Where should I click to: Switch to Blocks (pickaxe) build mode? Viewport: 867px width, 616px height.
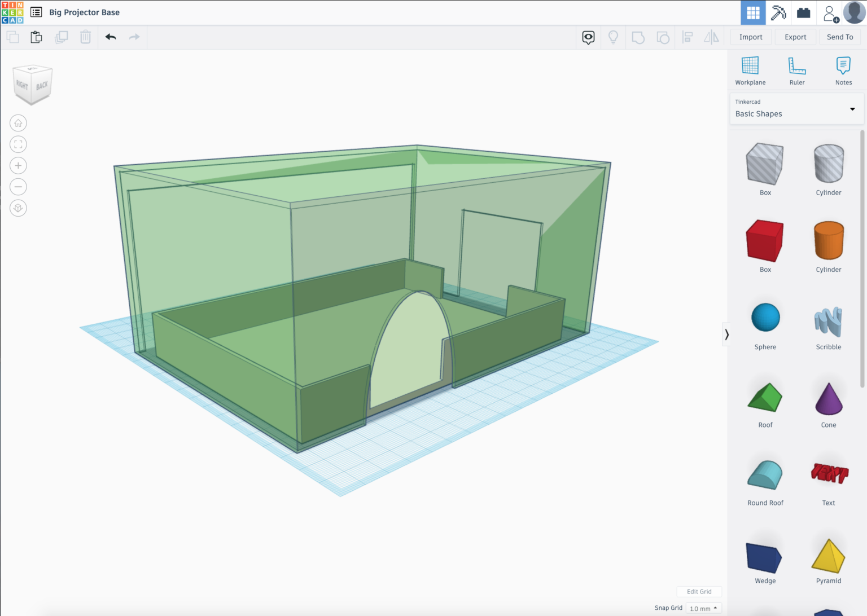coord(778,12)
